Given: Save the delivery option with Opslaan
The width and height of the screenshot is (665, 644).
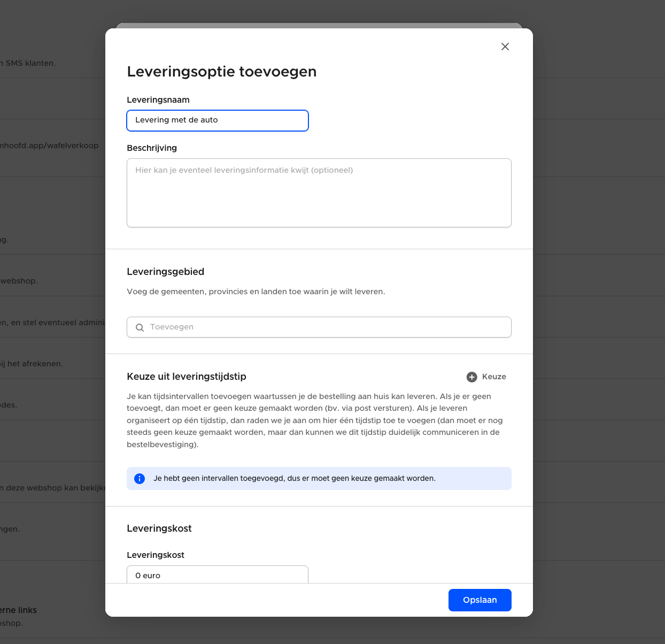Looking at the screenshot, I should tap(480, 600).
